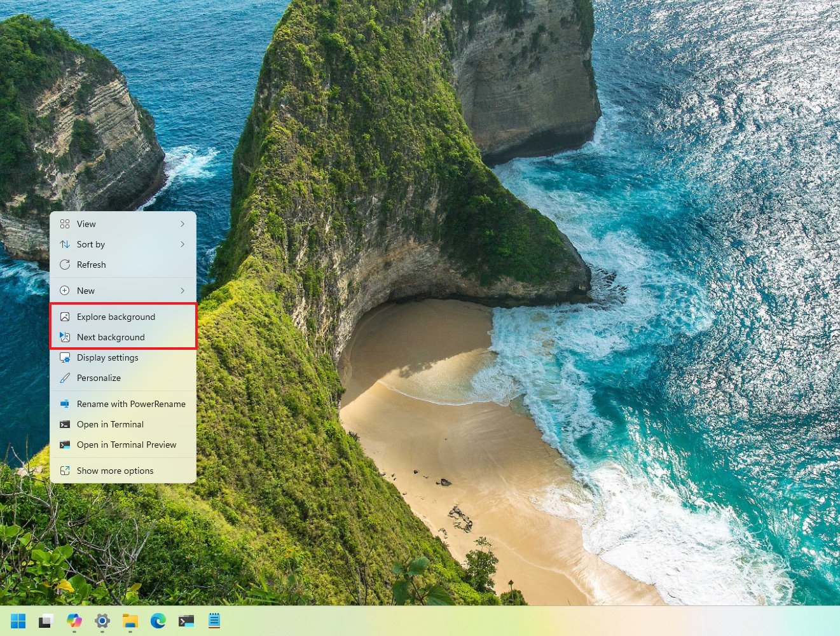
Task: Click the View grid icon
Action: [65, 223]
